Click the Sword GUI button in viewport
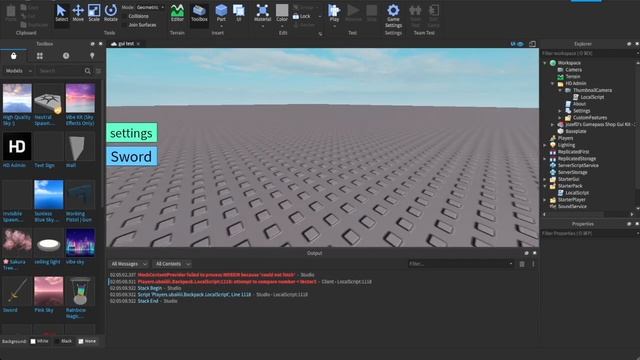The image size is (640, 360). pyautogui.click(x=131, y=157)
